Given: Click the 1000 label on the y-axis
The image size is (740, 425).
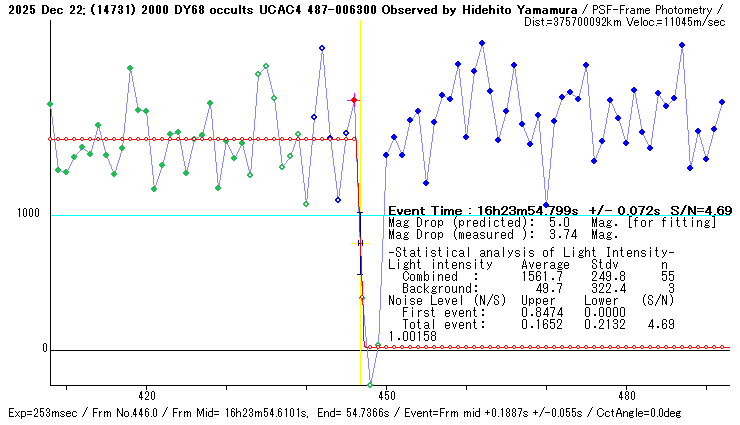Looking at the screenshot, I should (x=28, y=214).
